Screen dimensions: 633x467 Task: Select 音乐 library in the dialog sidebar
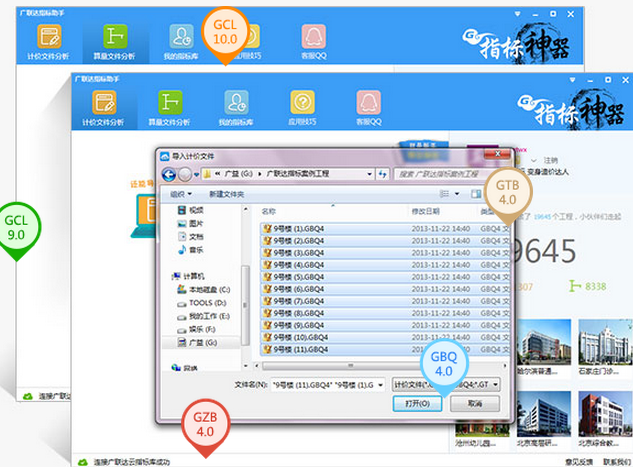(191, 250)
